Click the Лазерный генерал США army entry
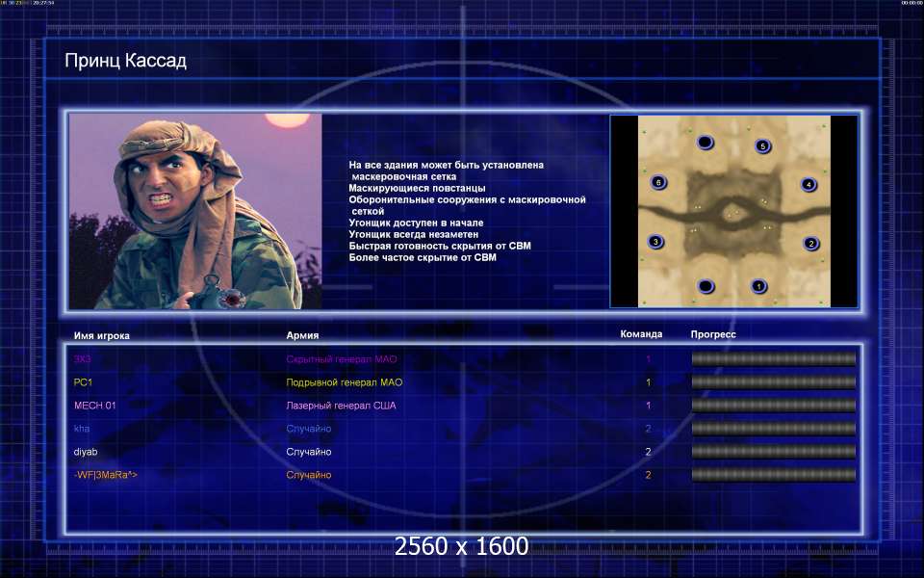Viewport: 924px width, 578px height. [341, 406]
